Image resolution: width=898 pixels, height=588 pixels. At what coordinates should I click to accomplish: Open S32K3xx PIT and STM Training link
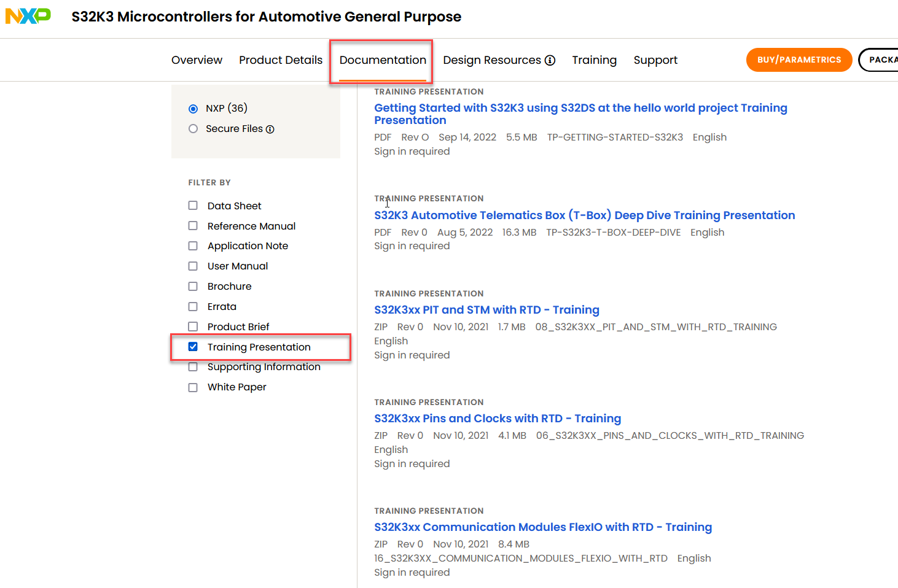(486, 310)
